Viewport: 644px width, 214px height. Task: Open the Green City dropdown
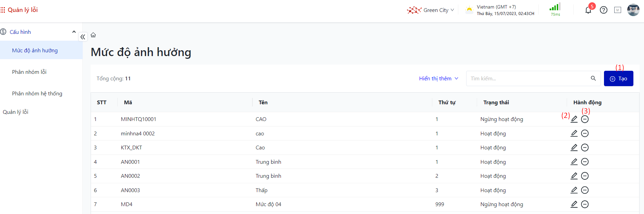pos(431,10)
